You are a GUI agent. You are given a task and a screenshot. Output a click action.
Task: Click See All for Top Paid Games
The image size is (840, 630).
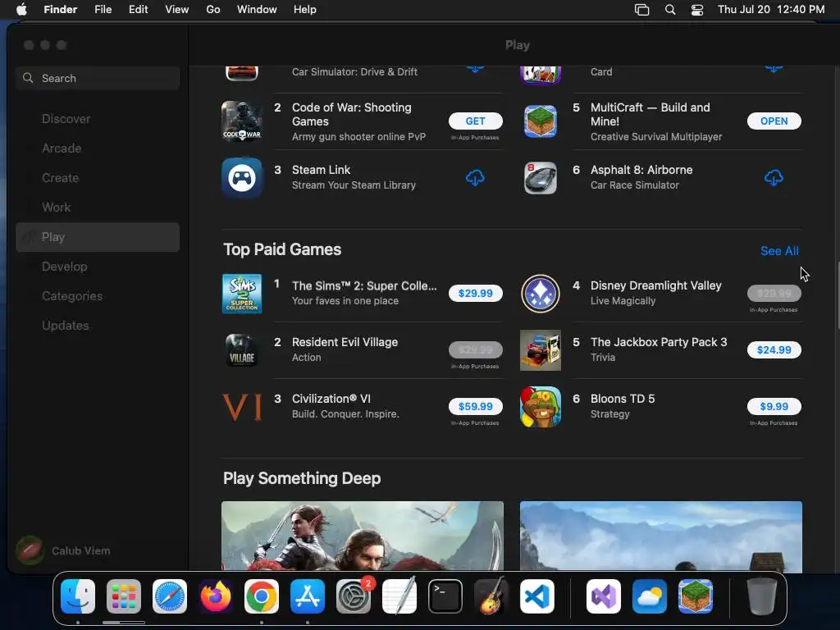click(779, 251)
